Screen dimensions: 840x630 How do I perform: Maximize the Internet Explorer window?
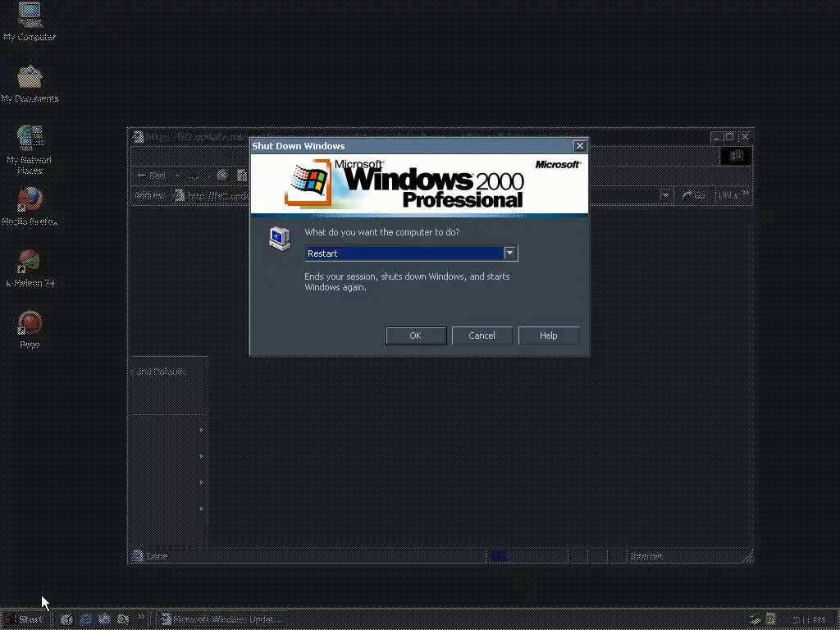coord(729,137)
